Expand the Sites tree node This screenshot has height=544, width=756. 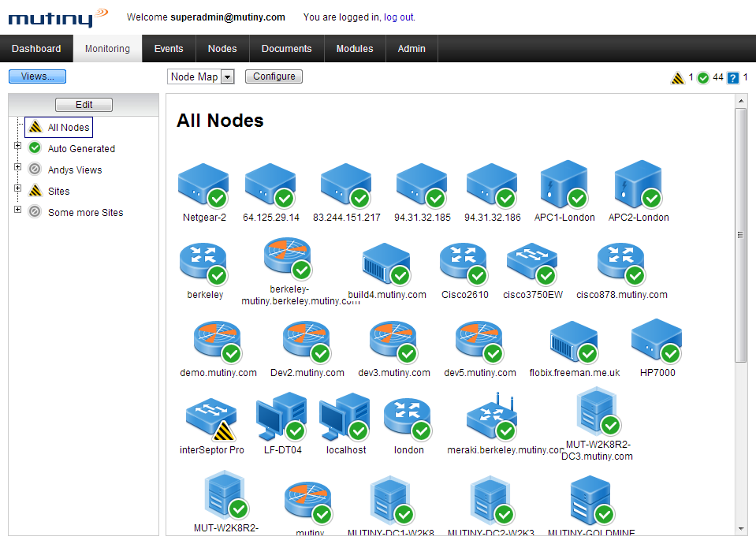tap(18, 188)
